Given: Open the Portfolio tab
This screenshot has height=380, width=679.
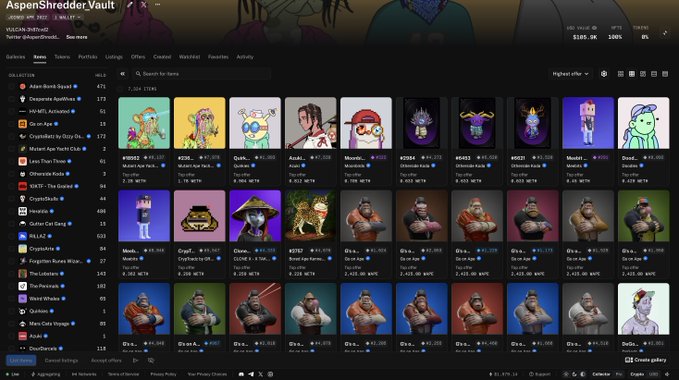Looking at the screenshot, I should pos(87,57).
